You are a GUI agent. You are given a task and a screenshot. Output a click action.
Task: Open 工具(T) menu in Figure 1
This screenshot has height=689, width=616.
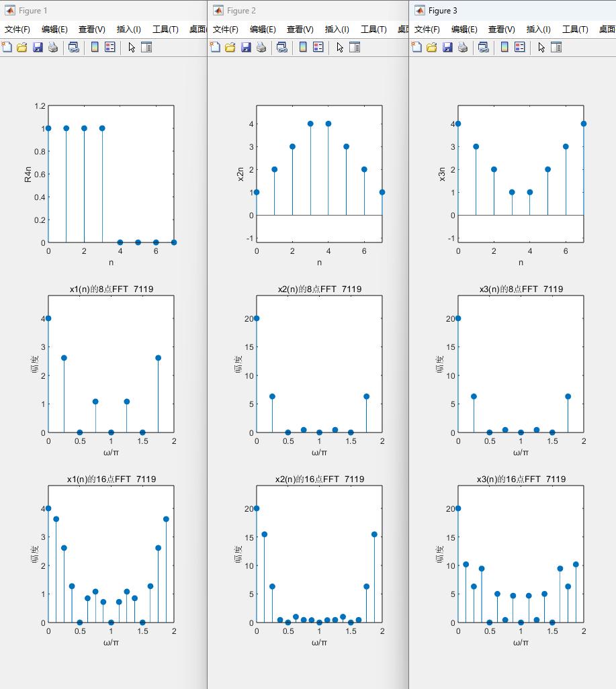click(x=165, y=30)
